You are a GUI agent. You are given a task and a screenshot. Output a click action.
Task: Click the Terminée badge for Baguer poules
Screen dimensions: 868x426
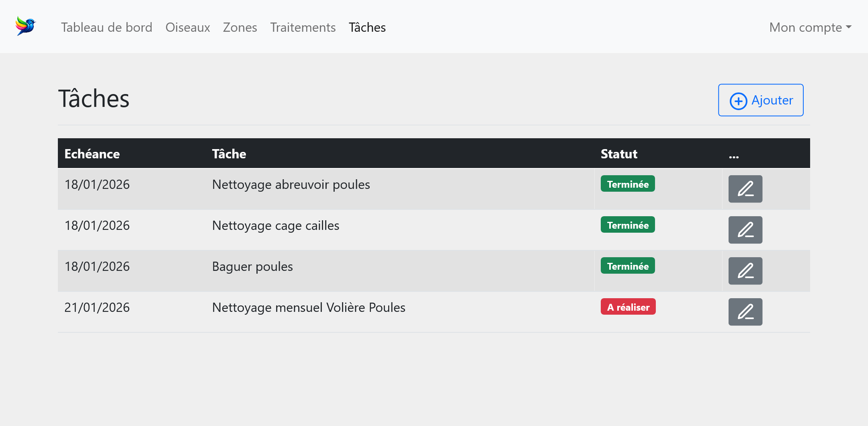click(x=628, y=266)
